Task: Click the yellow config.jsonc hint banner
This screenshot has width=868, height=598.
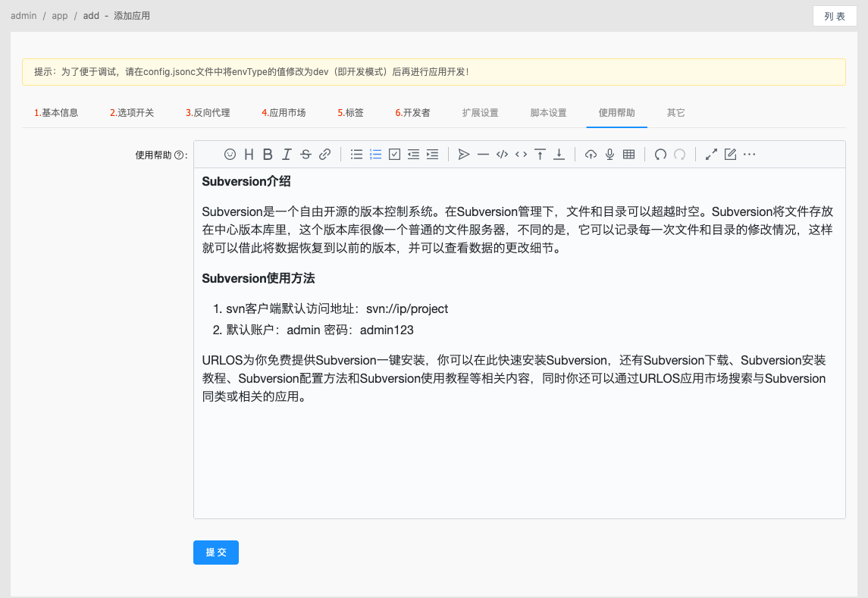Action: click(x=434, y=72)
